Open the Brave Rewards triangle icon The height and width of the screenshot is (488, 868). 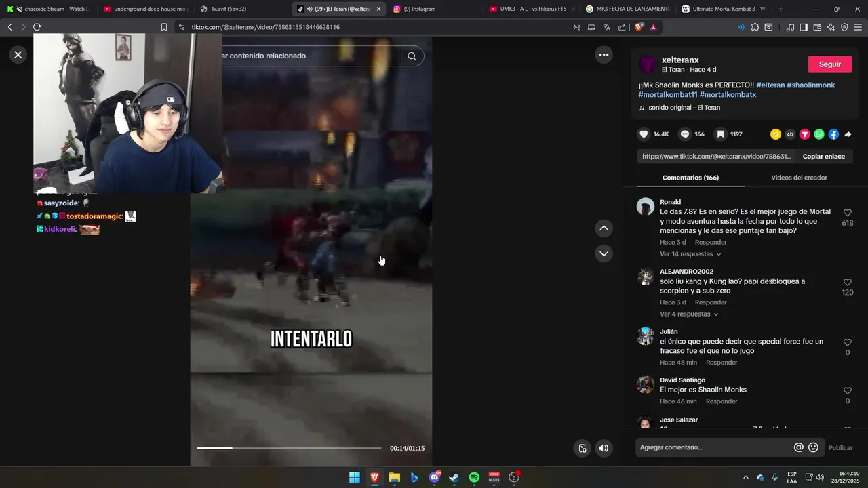coord(653,27)
